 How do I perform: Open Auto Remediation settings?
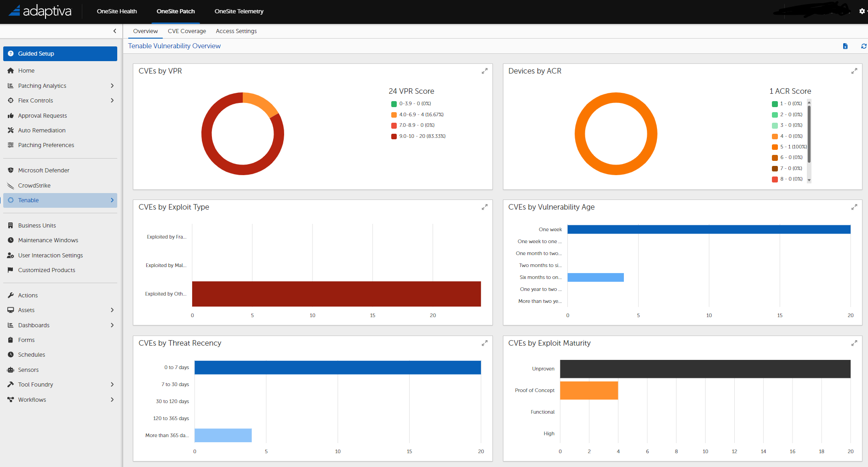click(x=41, y=130)
